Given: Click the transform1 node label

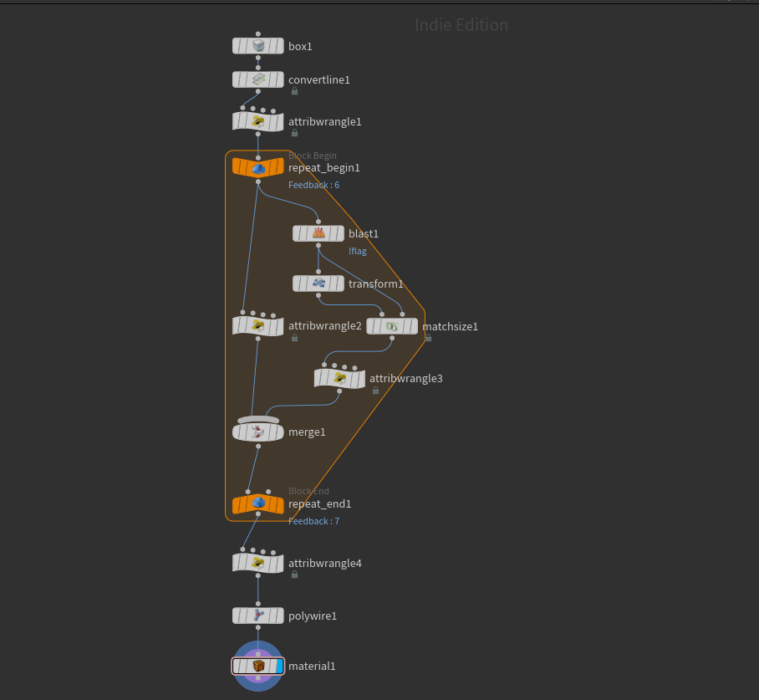Looking at the screenshot, I should pos(375,284).
